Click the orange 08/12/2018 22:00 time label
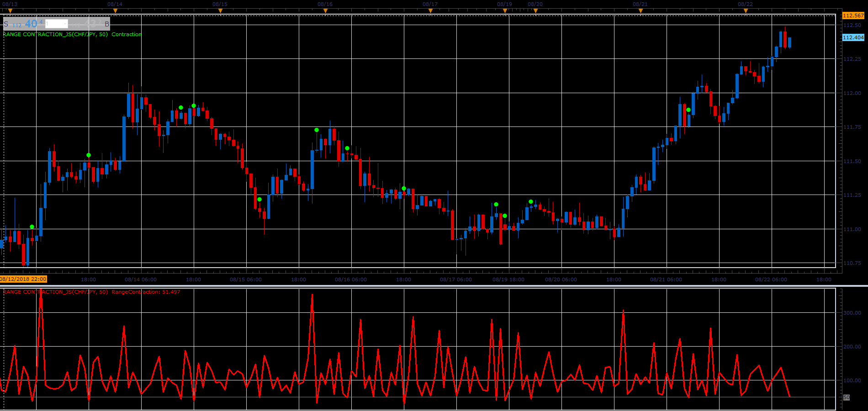Screen dimensions: 868x411 [x=23, y=279]
